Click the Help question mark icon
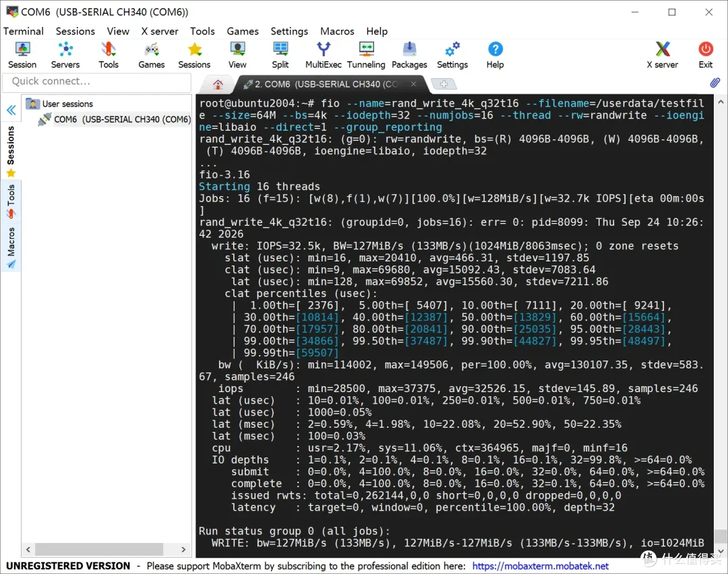Screen dimensions: 728x574 pos(495,55)
